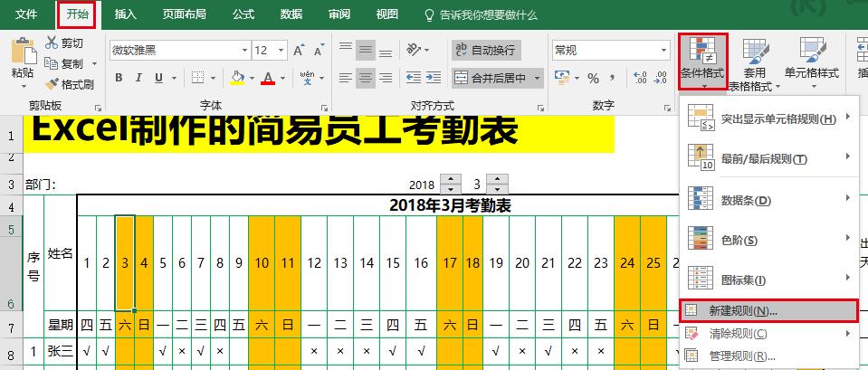Open the font size dropdown showing 12
The width and height of the screenshot is (868, 370).
click(281, 51)
